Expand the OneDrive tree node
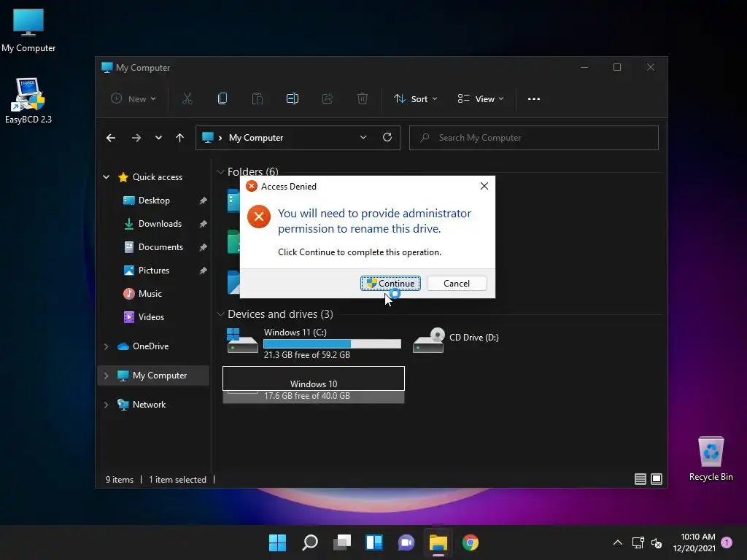This screenshot has width=747, height=560. click(107, 346)
